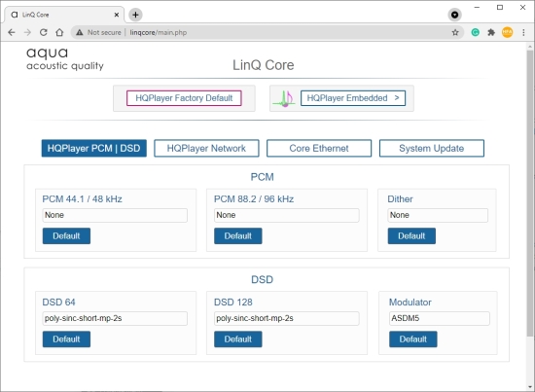
Task: Open the DSD 64 filter dropdown
Action: coord(115,318)
